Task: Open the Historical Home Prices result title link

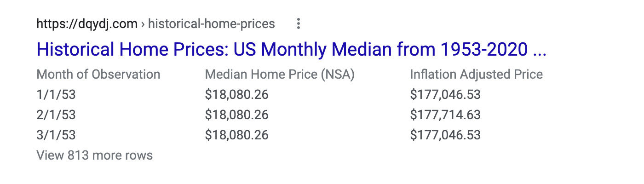Action: 291,49
